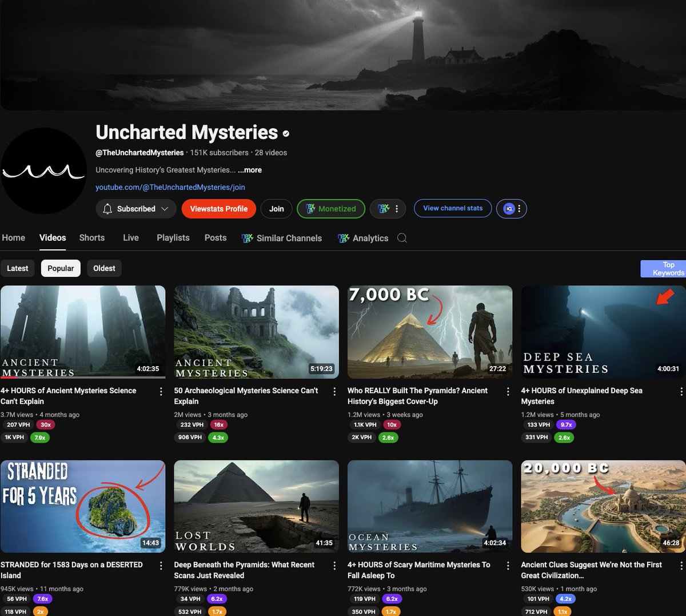
Task: Click the NexLev icon next to Similar Channels
Action: (x=245, y=238)
